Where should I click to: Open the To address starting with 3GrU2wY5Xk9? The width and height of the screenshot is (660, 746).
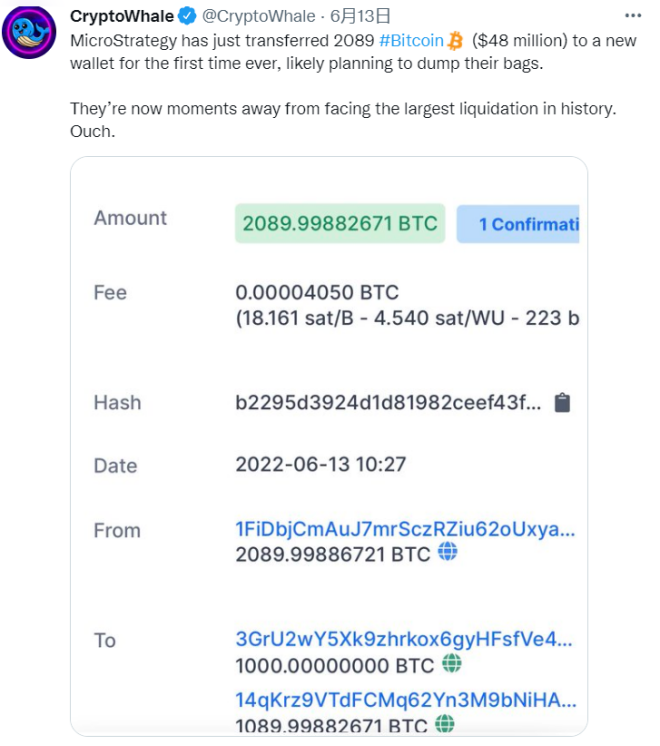tap(404, 640)
